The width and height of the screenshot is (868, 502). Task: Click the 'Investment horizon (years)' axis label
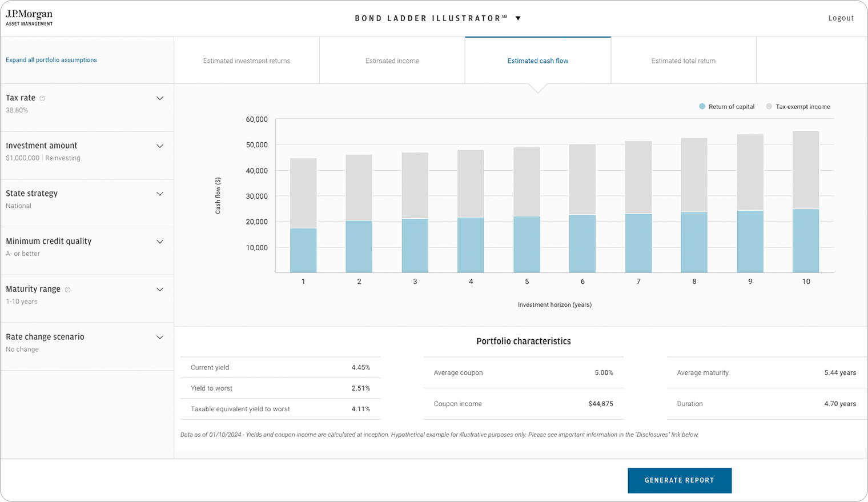(x=554, y=305)
